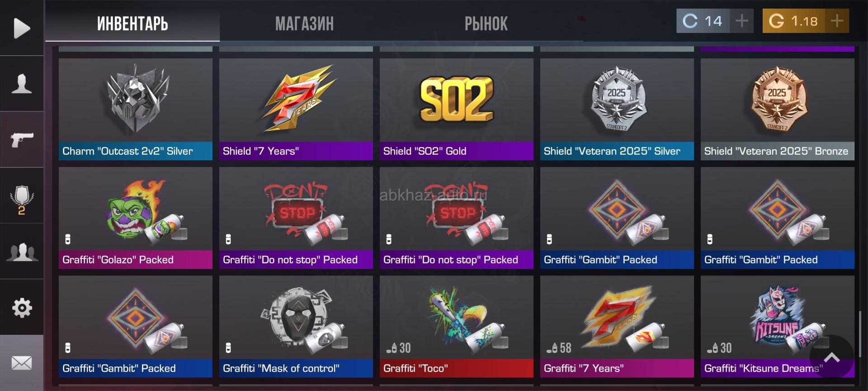Select the ИНВЕНТАРЬ tab
868x391 pixels.
132,24
